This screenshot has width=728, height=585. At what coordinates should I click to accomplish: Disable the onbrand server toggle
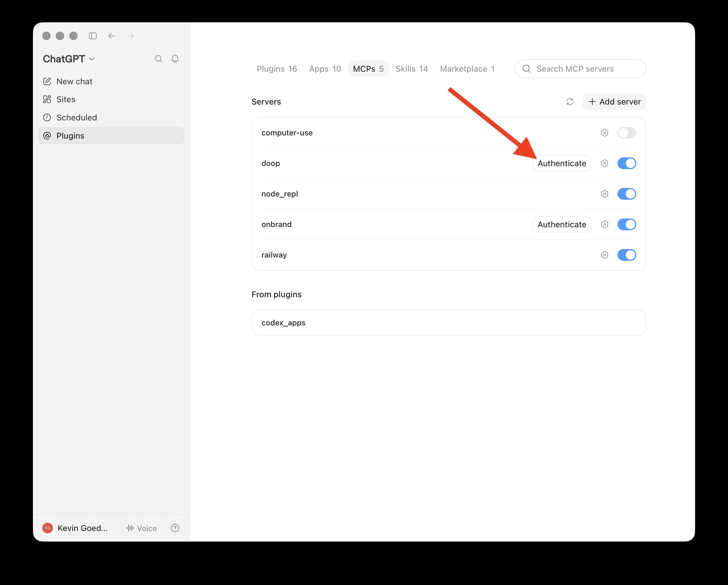(627, 224)
